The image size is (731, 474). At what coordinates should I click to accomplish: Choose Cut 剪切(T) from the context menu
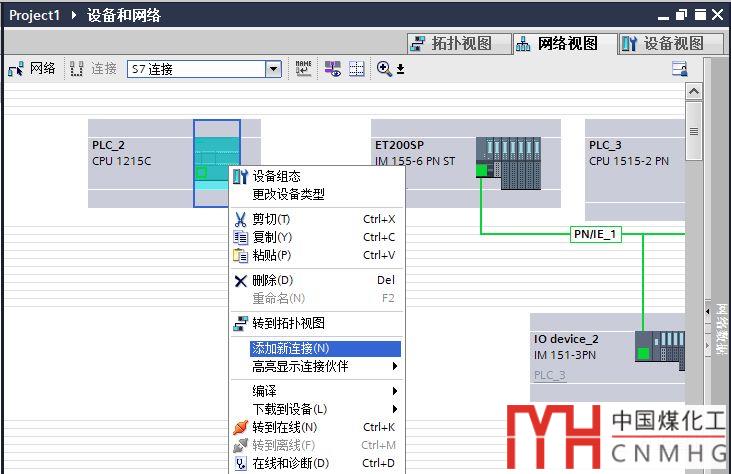click(317, 219)
